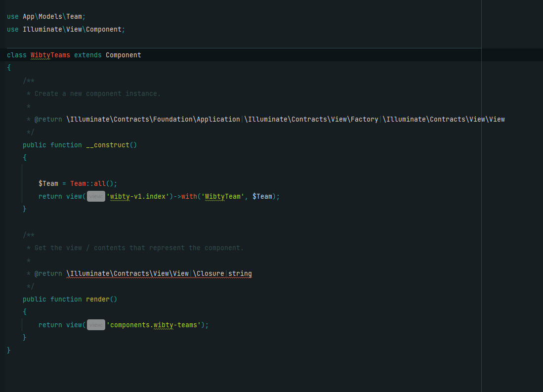Click the view: inlay hint in the constructor
Screen dimensions: 543x392
[96, 196]
